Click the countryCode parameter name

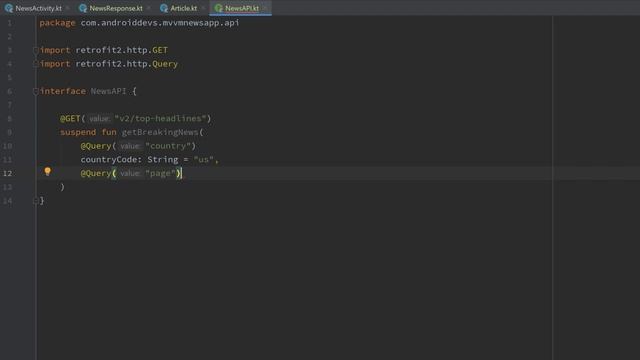[x=109, y=160]
